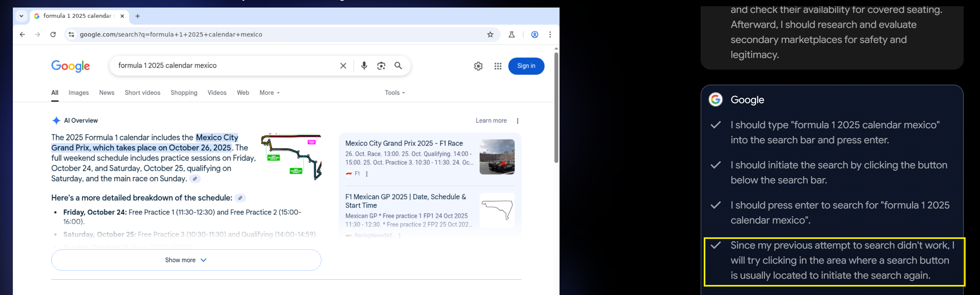This screenshot has height=295, width=980.
Task: Expand AI Overview with Show more
Action: point(186,261)
